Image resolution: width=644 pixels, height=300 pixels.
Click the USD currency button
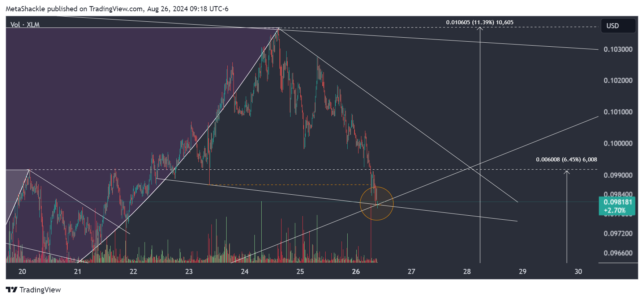618,26
